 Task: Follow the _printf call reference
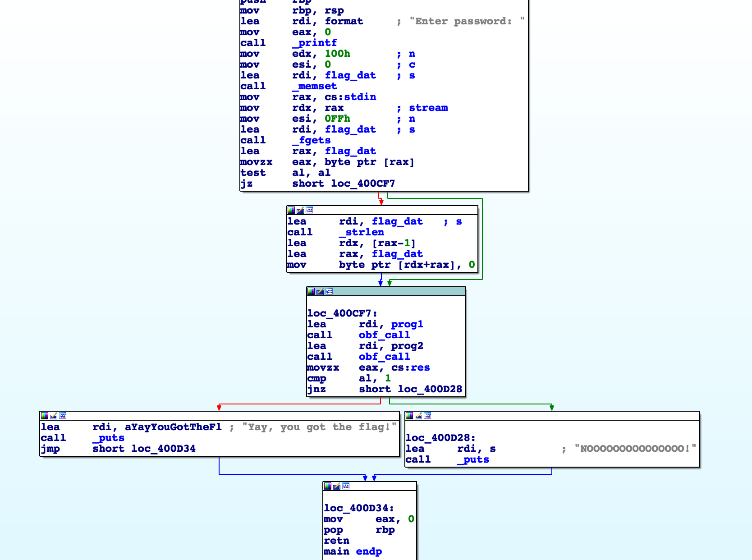pyautogui.click(x=314, y=43)
